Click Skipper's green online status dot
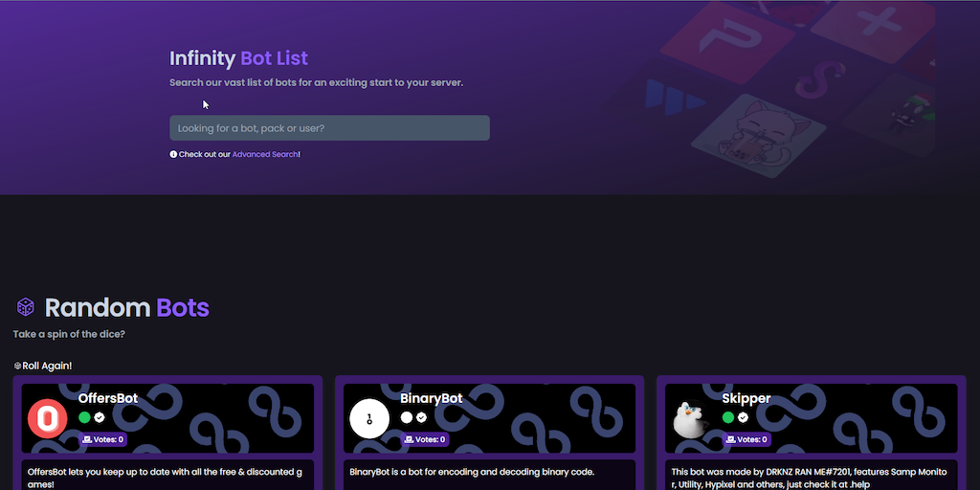The height and width of the screenshot is (490, 980). click(727, 417)
